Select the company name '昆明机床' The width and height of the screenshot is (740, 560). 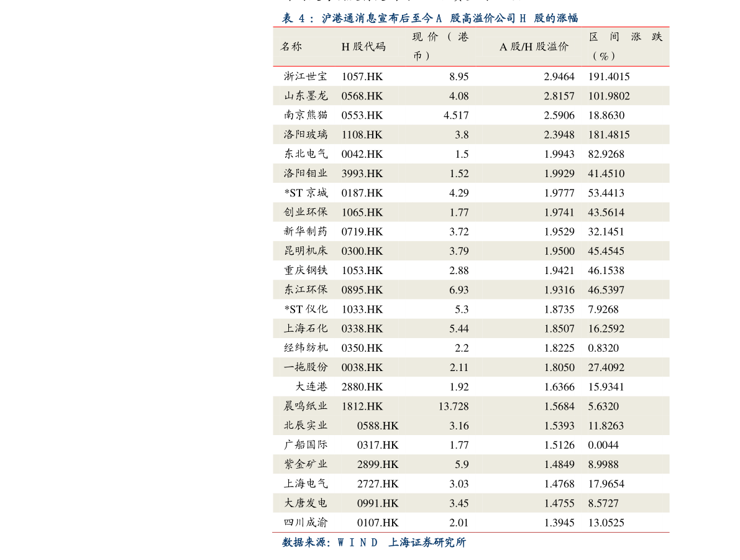coord(305,250)
